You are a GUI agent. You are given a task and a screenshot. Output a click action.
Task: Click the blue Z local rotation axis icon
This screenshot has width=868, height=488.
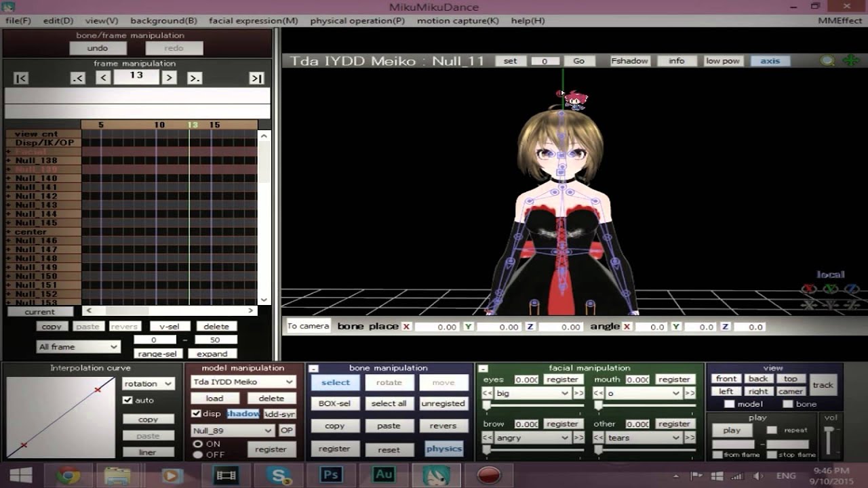point(851,289)
